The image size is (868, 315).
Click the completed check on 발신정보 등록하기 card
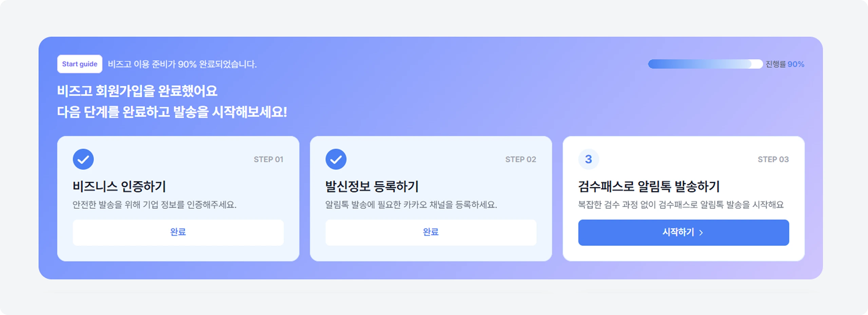(336, 159)
